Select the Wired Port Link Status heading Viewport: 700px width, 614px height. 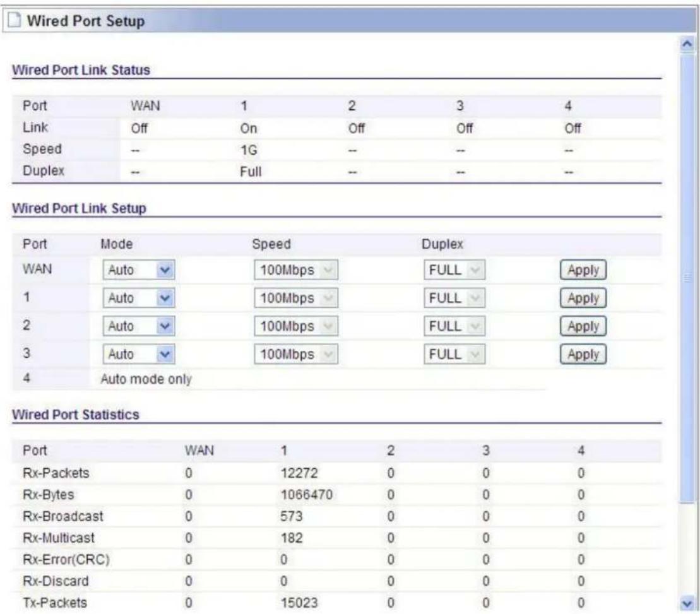(81, 70)
